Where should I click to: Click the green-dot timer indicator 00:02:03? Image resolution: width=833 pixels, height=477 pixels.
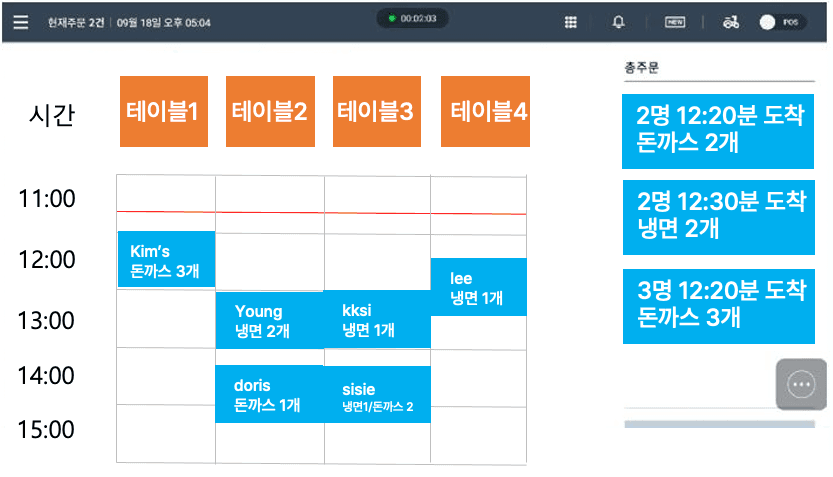[x=412, y=19]
